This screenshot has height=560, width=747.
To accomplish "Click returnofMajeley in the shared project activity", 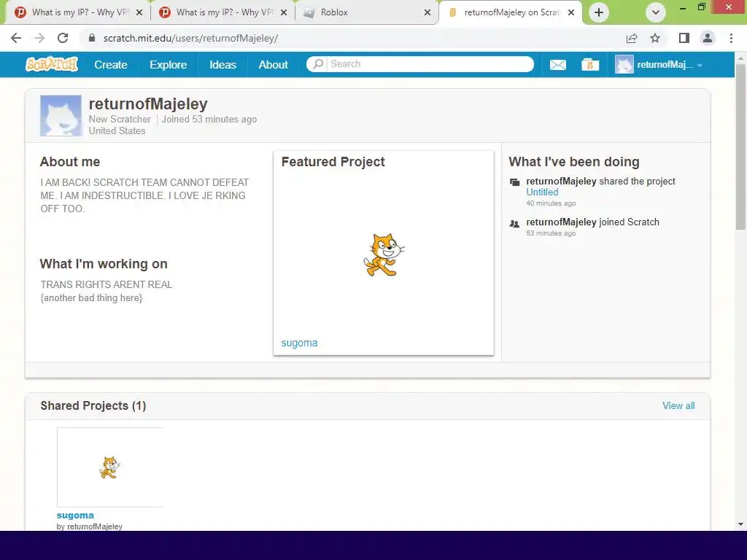I will (561, 181).
